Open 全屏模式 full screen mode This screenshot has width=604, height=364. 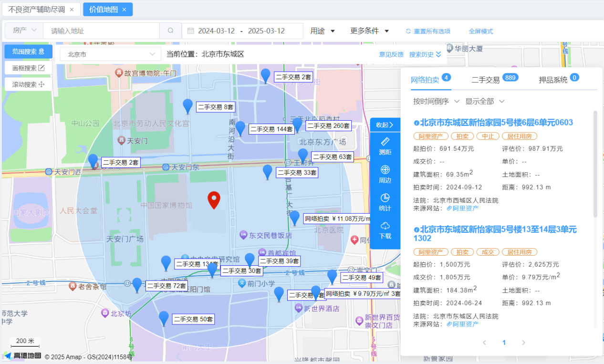480,30
